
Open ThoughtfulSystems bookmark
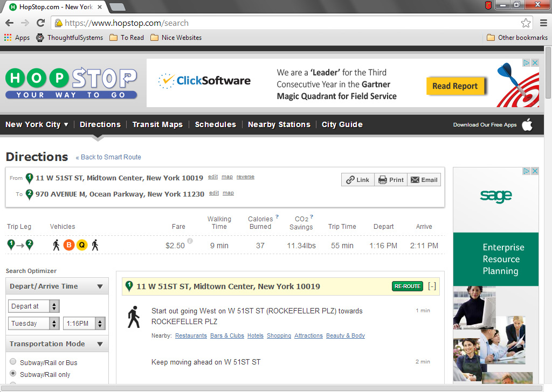point(70,38)
